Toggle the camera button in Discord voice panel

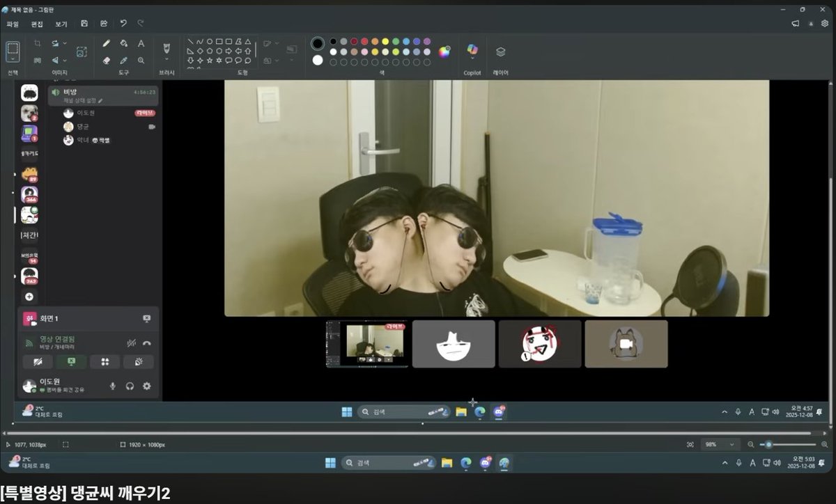[38, 362]
